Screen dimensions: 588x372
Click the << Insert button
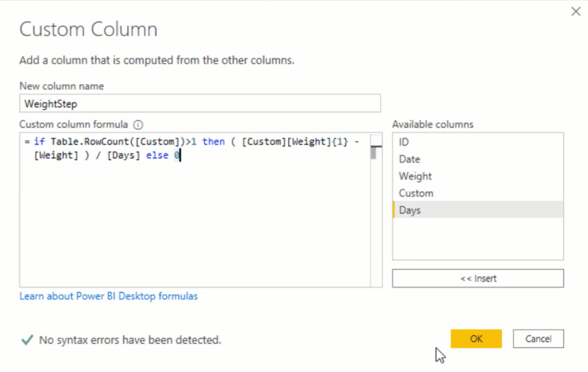478,278
